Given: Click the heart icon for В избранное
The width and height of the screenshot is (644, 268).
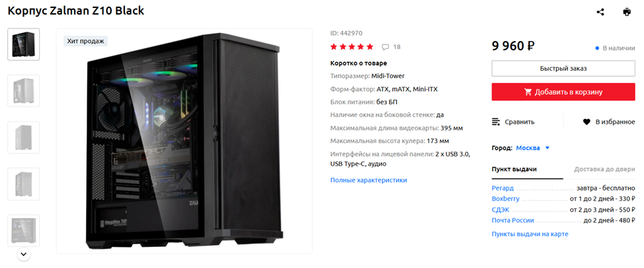Looking at the screenshot, I should [586, 122].
